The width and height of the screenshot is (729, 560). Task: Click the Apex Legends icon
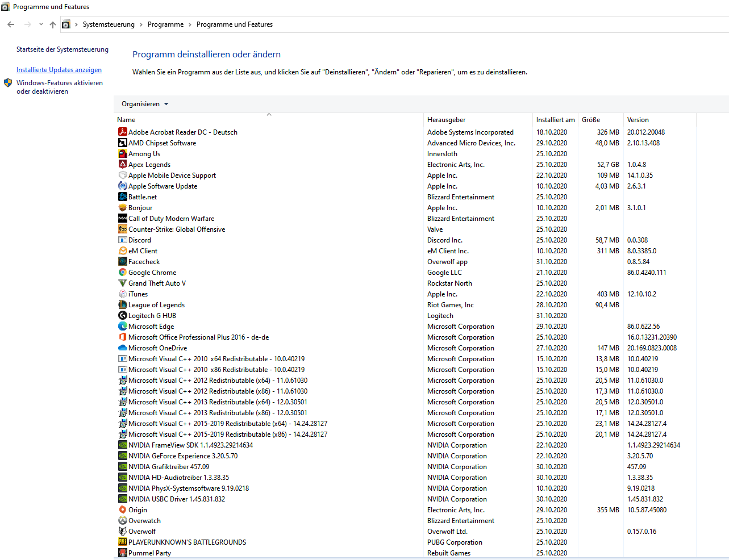[122, 164]
